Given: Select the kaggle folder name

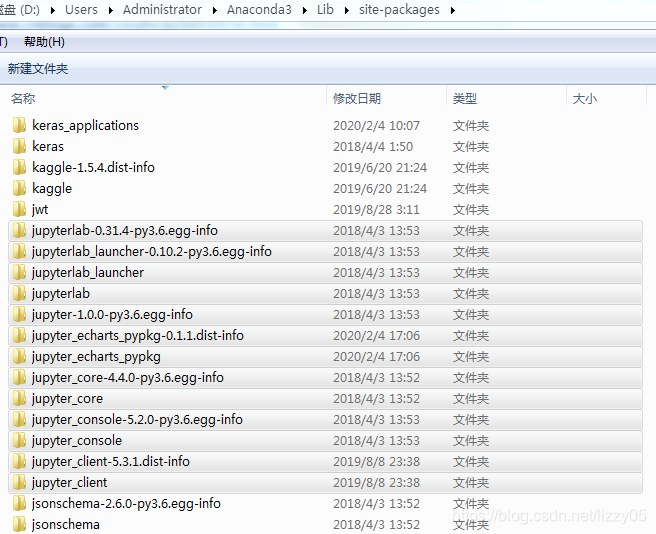Looking at the screenshot, I should point(52,189).
